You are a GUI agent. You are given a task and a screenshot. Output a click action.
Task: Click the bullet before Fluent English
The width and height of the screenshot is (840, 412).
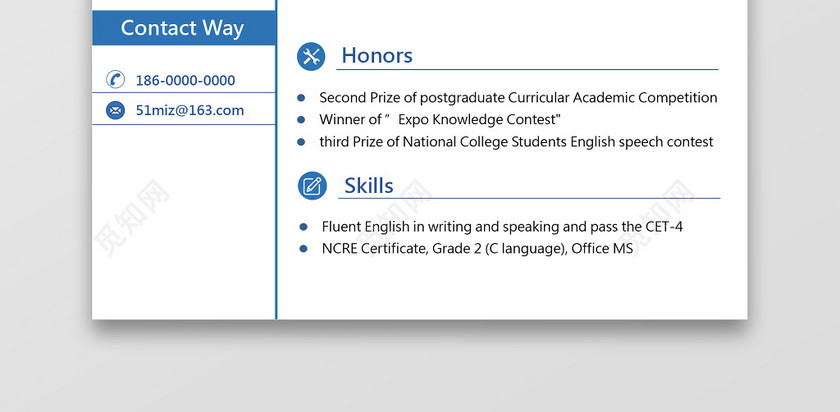(304, 227)
